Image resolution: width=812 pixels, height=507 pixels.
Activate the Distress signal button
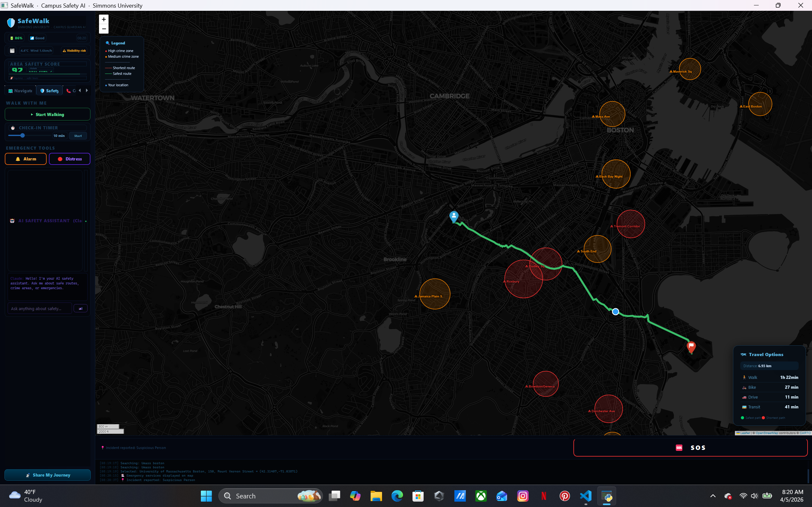(x=69, y=159)
